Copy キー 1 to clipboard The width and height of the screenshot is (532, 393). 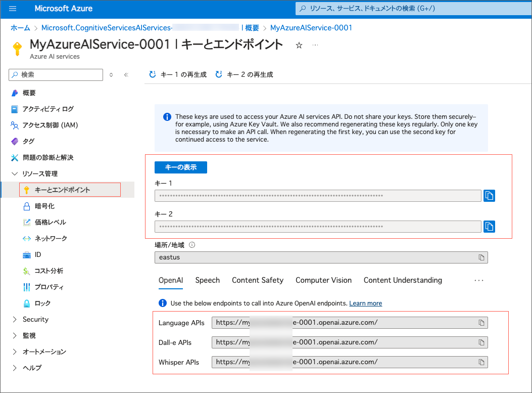click(x=489, y=196)
